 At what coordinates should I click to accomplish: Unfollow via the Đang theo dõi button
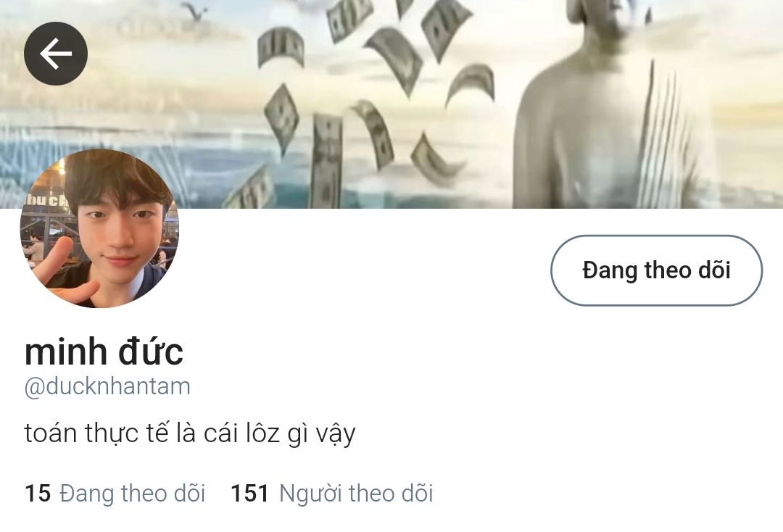pos(656,270)
